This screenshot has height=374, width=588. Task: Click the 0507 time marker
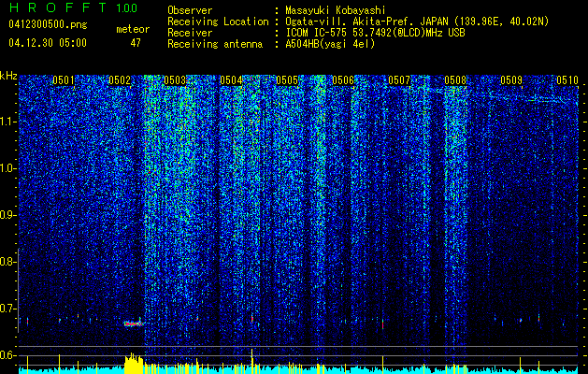399,80
